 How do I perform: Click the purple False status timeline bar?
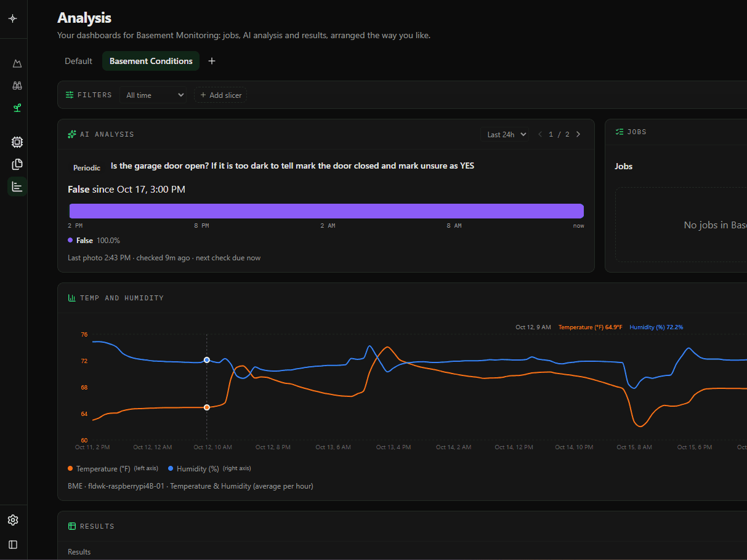(x=326, y=211)
